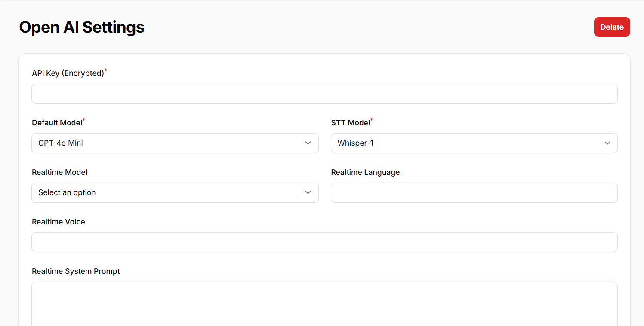The image size is (644, 326).
Task: Click the Open AI Settings heading
Action: click(81, 27)
